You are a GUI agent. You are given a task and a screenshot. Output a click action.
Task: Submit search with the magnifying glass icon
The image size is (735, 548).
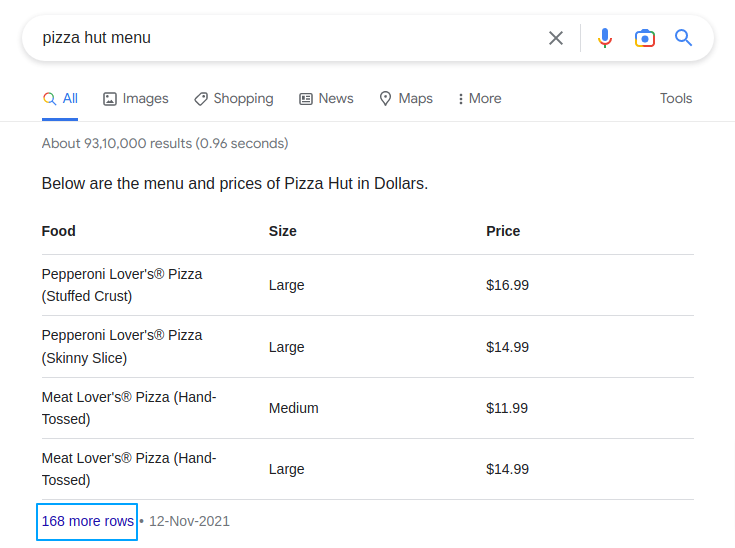coord(683,38)
